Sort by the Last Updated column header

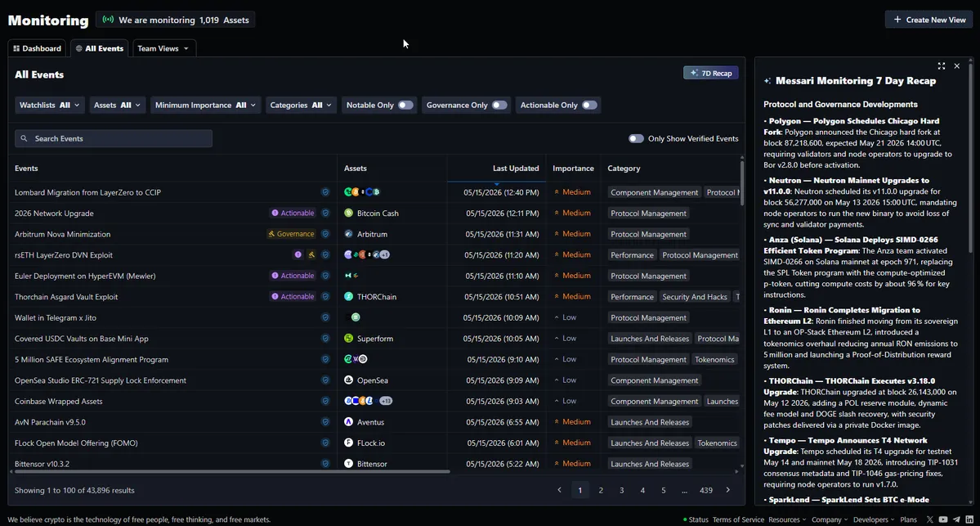pyautogui.click(x=516, y=169)
